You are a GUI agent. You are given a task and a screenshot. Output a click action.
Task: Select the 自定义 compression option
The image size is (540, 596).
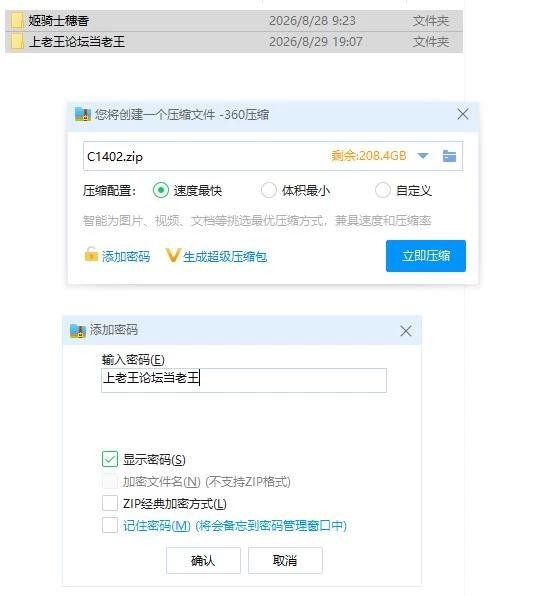click(383, 190)
